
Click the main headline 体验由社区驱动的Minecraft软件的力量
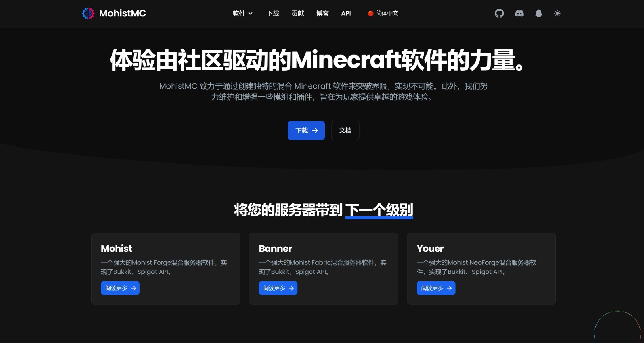coord(316,60)
